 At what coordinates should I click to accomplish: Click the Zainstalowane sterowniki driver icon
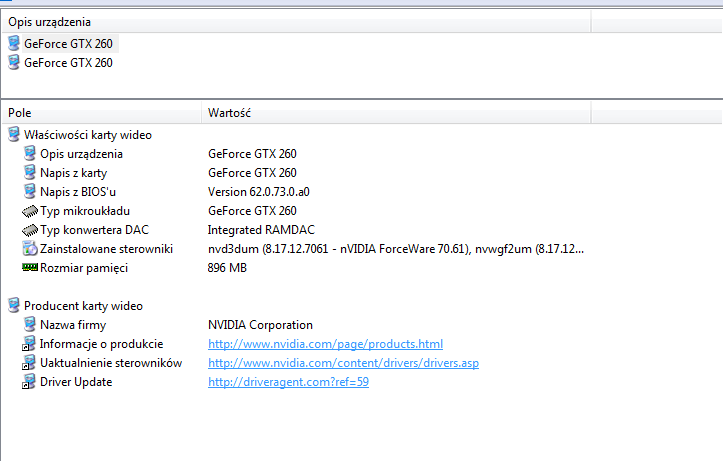tap(30, 248)
